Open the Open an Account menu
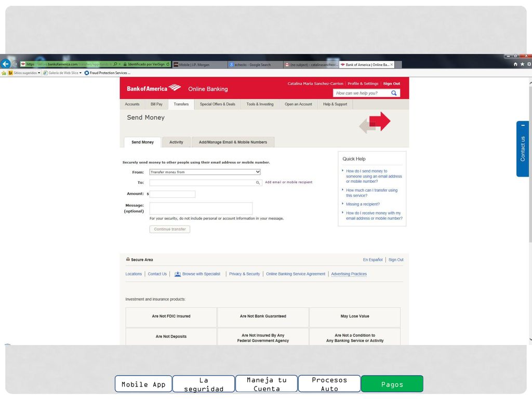This screenshot has width=532, height=399. [x=298, y=104]
